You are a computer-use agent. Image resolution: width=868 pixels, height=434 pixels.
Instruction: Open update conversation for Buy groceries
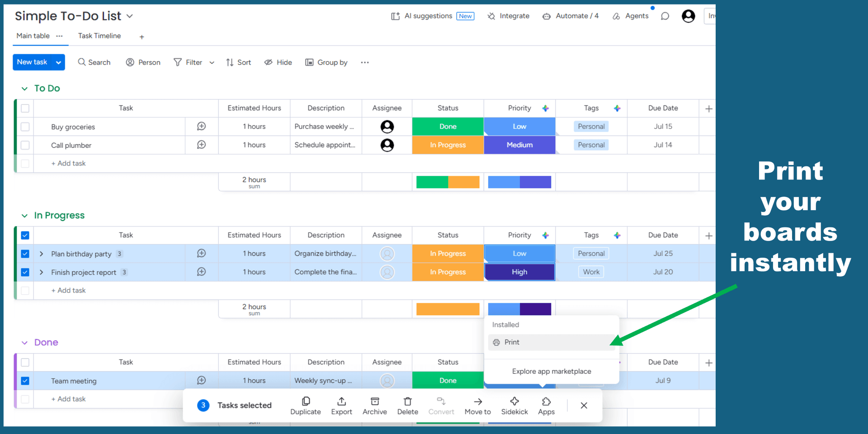tap(202, 127)
